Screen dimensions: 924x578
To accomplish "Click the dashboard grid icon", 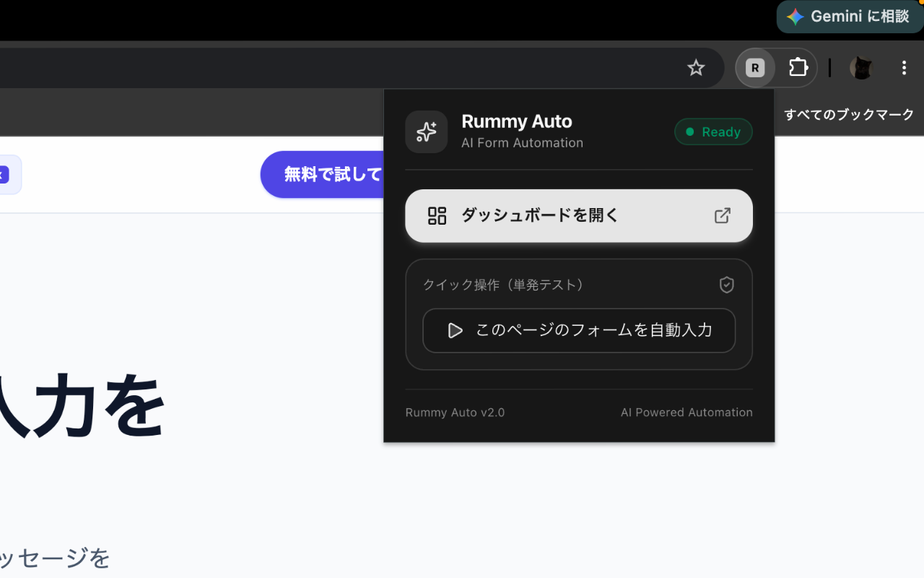I will tap(437, 215).
